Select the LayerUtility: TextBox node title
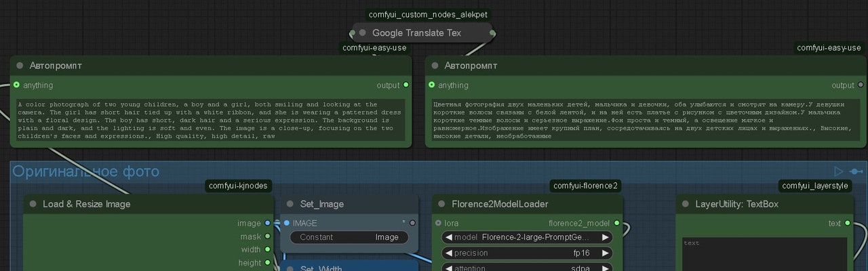 (x=736, y=204)
